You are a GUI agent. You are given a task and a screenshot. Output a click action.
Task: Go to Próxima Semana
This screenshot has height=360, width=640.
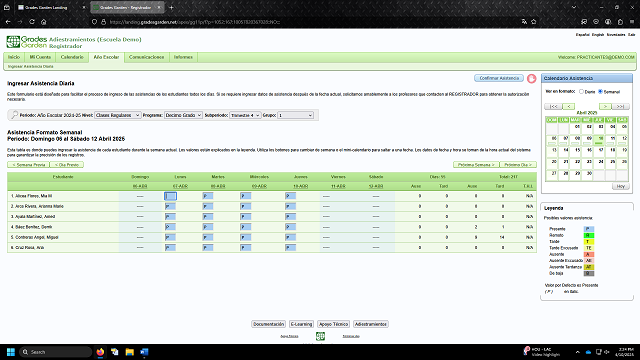[476, 164]
